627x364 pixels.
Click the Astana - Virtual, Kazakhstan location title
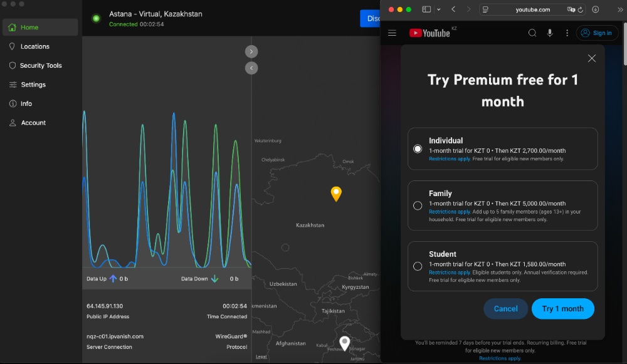point(155,14)
